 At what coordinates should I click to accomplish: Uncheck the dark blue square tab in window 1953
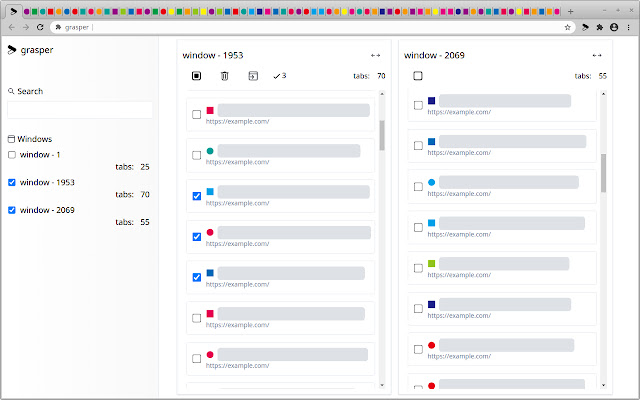pyautogui.click(x=197, y=278)
